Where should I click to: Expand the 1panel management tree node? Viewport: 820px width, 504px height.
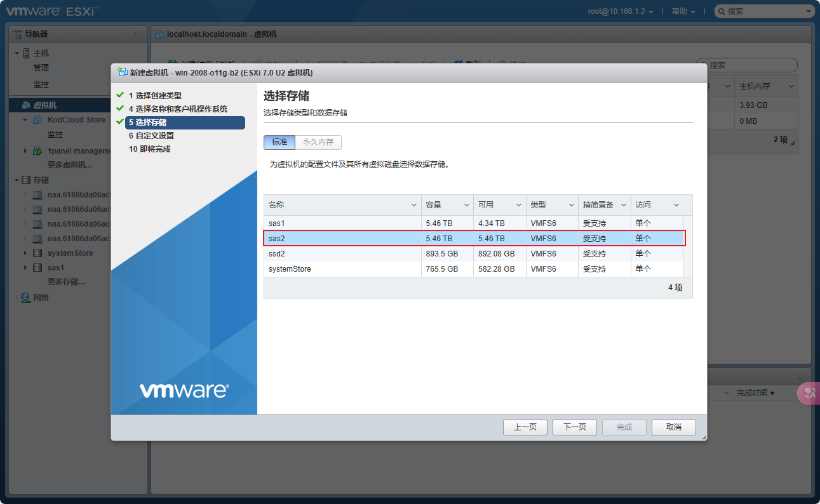point(25,151)
